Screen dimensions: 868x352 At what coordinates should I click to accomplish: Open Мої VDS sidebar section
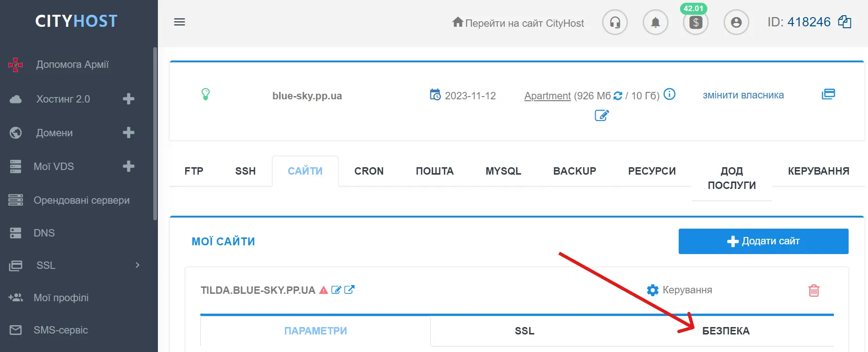point(54,166)
